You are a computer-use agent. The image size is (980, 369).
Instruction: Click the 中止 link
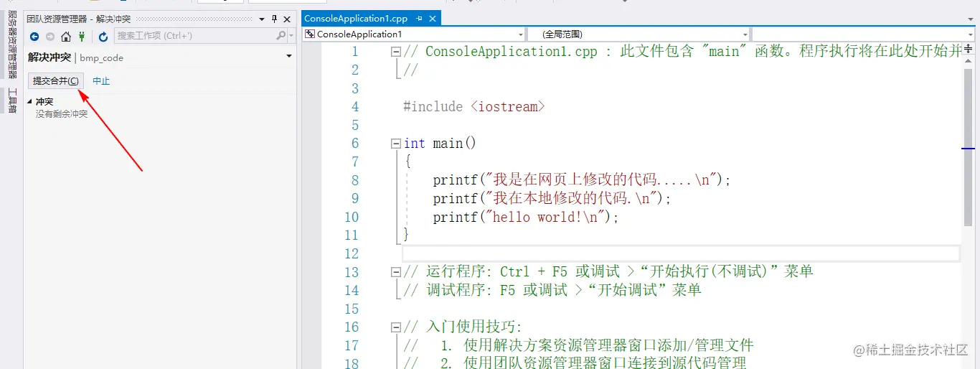click(x=101, y=81)
